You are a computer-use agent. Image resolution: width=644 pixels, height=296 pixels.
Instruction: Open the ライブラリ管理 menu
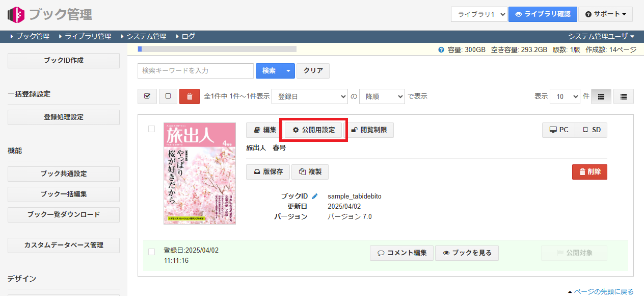pos(87,36)
